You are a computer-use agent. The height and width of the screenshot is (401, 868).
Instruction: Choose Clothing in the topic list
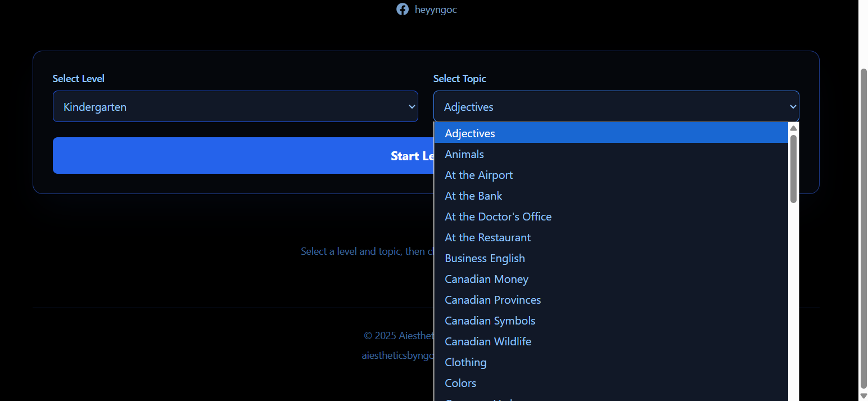(x=465, y=362)
